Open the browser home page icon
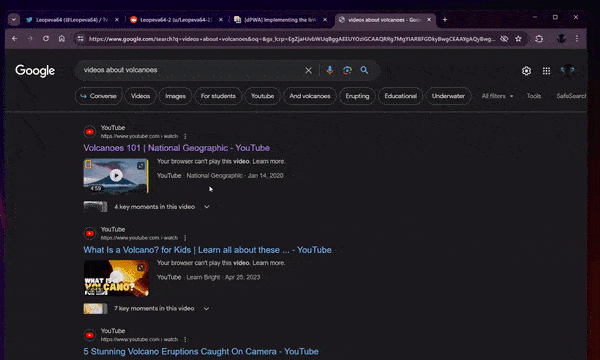600x360 pixels. pos(62,39)
